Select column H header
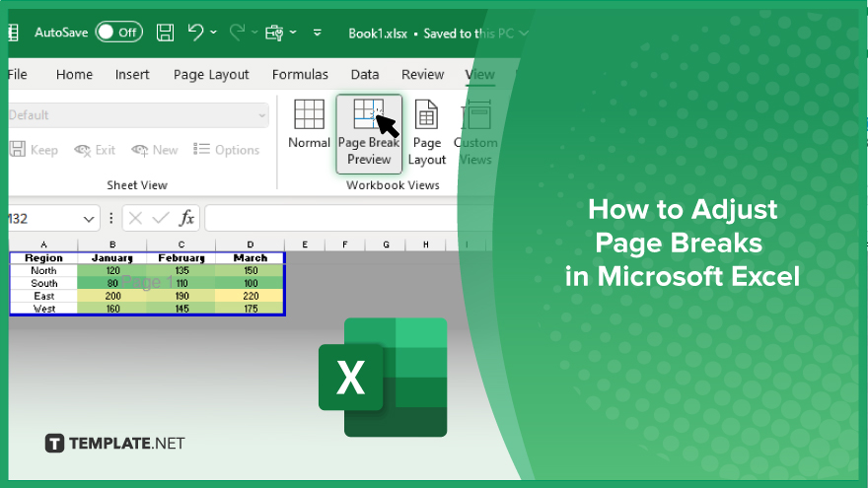Viewport: 868px width, 488px height. 426,244
